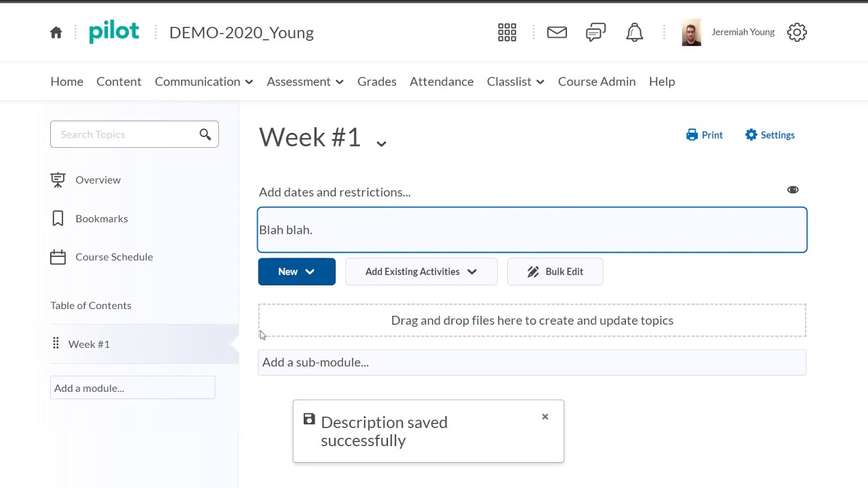Open the New dropdown button
The height and width of the screenshot is (488, 868).
tap(296, 272)
